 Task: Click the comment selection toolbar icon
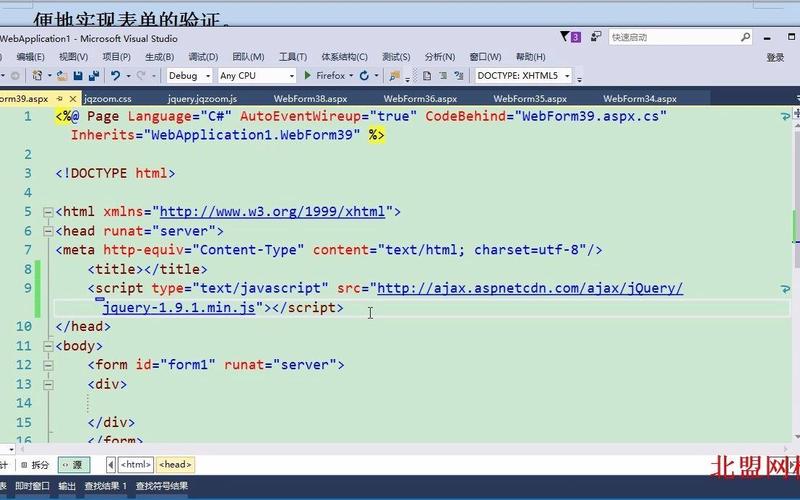[x=459, y=76]
